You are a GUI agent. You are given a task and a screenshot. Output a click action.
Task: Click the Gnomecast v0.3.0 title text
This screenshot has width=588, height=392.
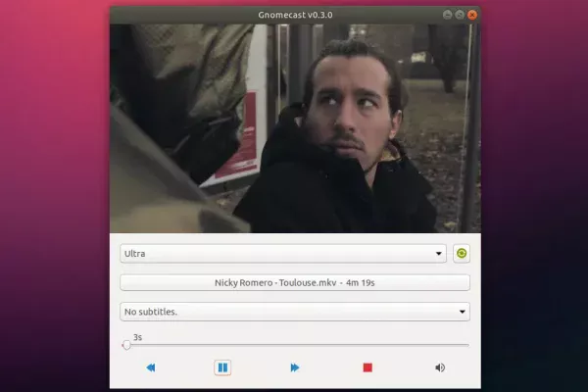coord(295,15)
